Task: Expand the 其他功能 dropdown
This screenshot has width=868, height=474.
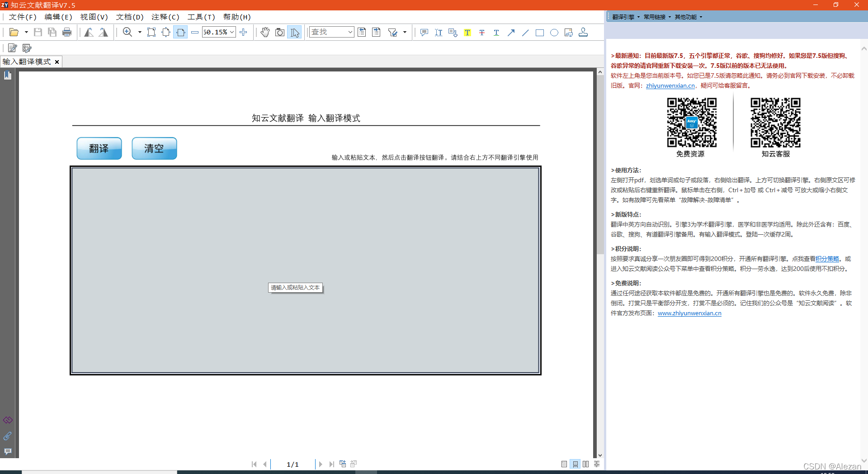Action: (689, 17)
